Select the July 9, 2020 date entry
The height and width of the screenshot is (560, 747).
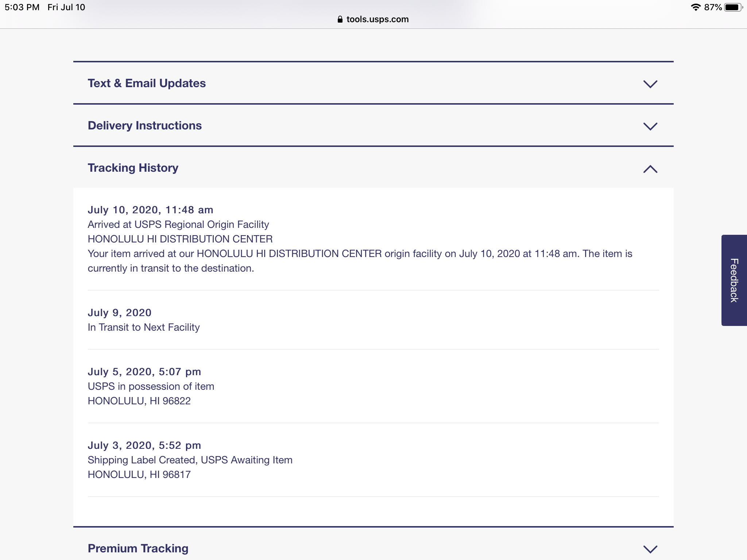pyautogui.click(x=120, y=313)
